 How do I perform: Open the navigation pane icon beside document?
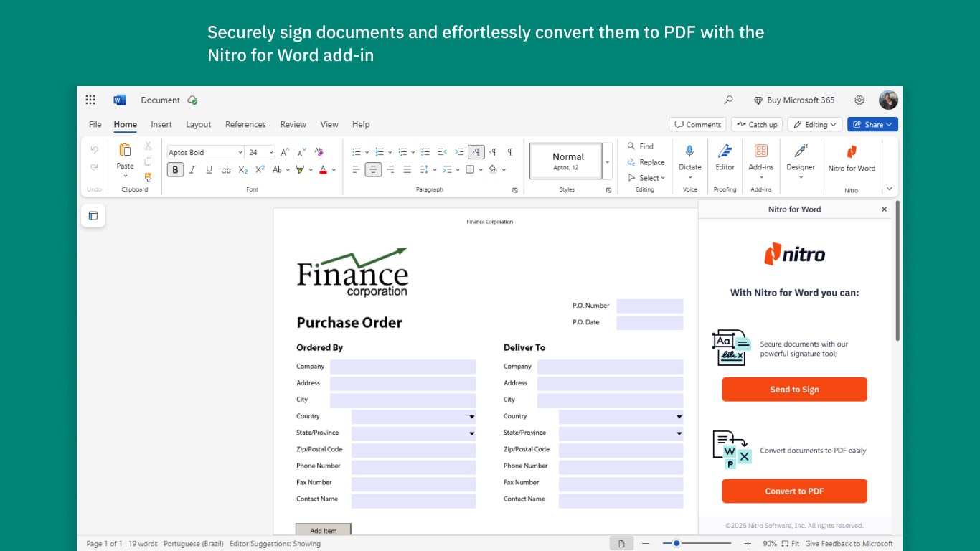point(93,215)
